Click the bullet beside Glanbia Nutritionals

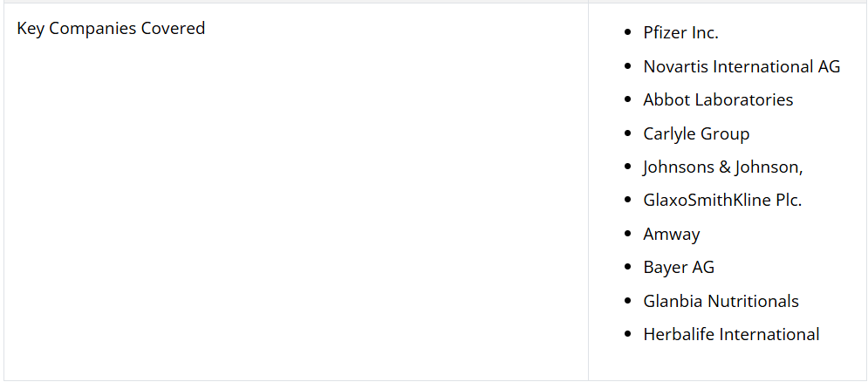pyautogui.click(x=627, y=301)
